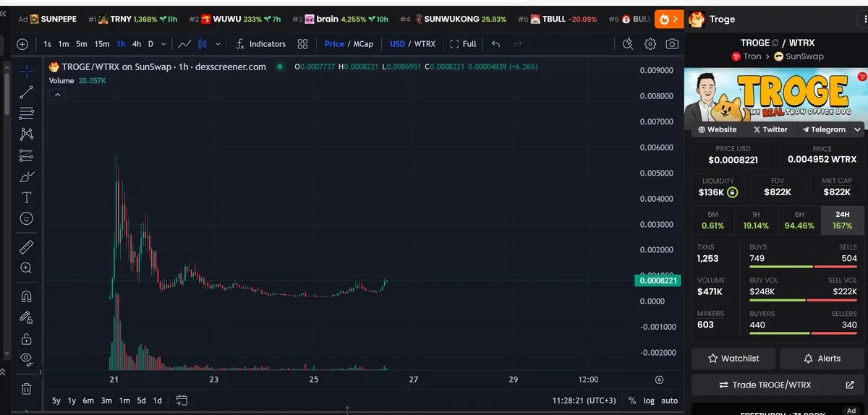Open the axis settings target icon

pos(659,380)
